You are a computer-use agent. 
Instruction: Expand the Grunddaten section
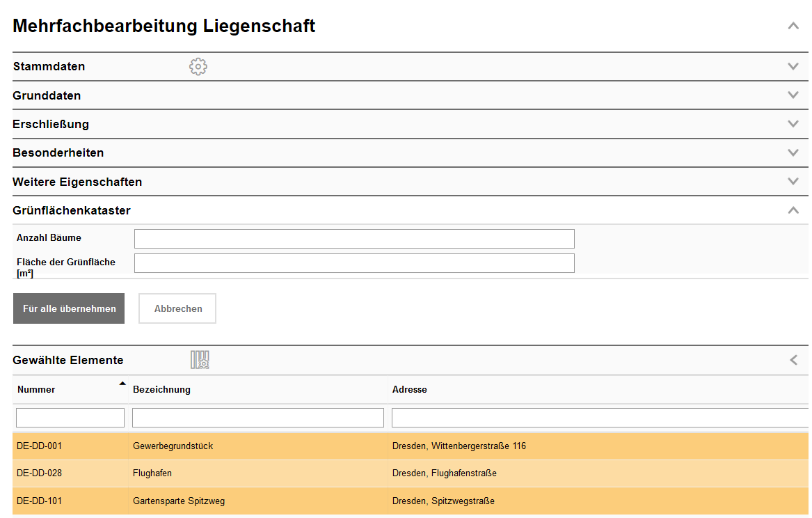tap(793, 95)
